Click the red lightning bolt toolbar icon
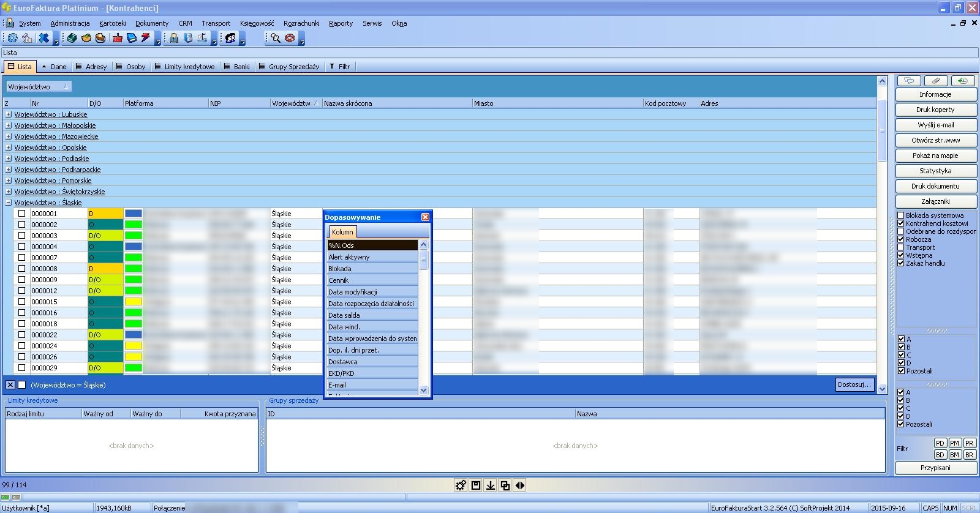 point(145,38)
